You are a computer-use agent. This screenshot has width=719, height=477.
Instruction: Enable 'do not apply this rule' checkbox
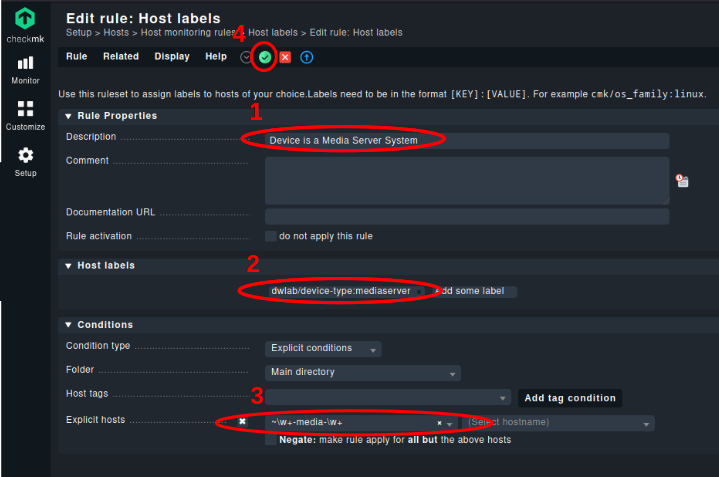pos(271,236)
